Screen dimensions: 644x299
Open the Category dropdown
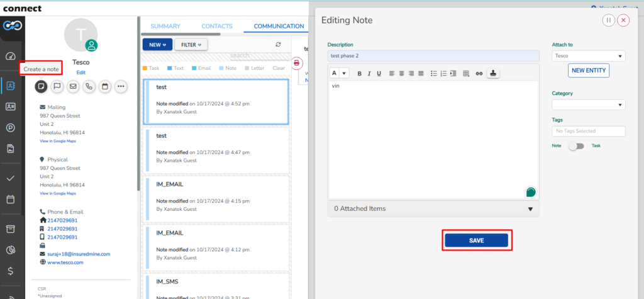point(588,105)
